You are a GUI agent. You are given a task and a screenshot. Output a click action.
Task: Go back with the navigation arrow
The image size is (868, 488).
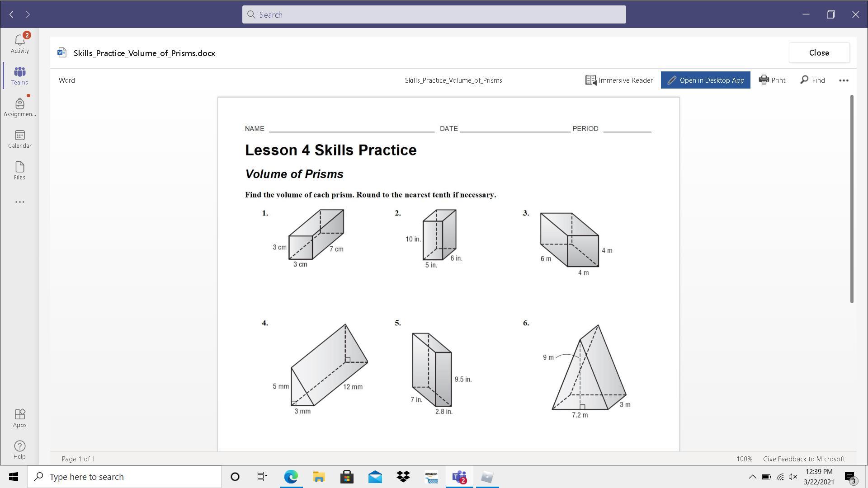12,14
